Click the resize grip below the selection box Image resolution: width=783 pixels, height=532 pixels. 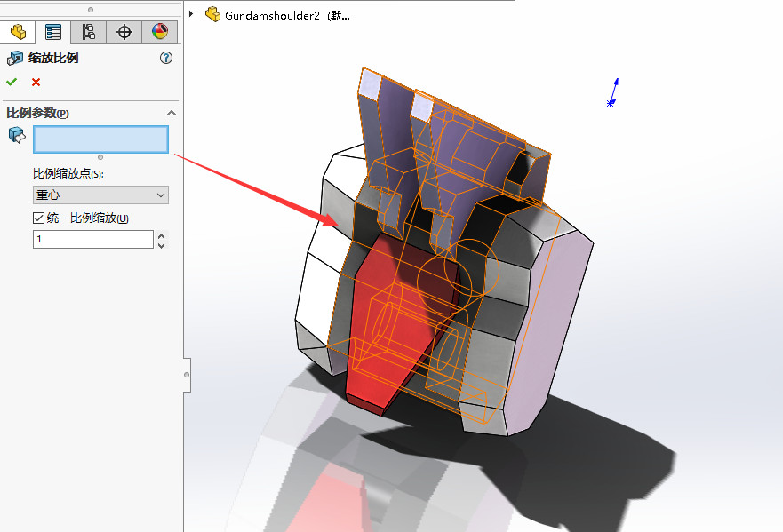pos(100,157)
